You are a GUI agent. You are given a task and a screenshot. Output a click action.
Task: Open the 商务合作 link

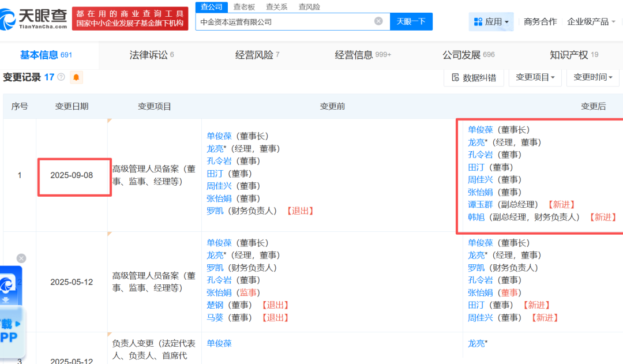click(x=540, y=22)
